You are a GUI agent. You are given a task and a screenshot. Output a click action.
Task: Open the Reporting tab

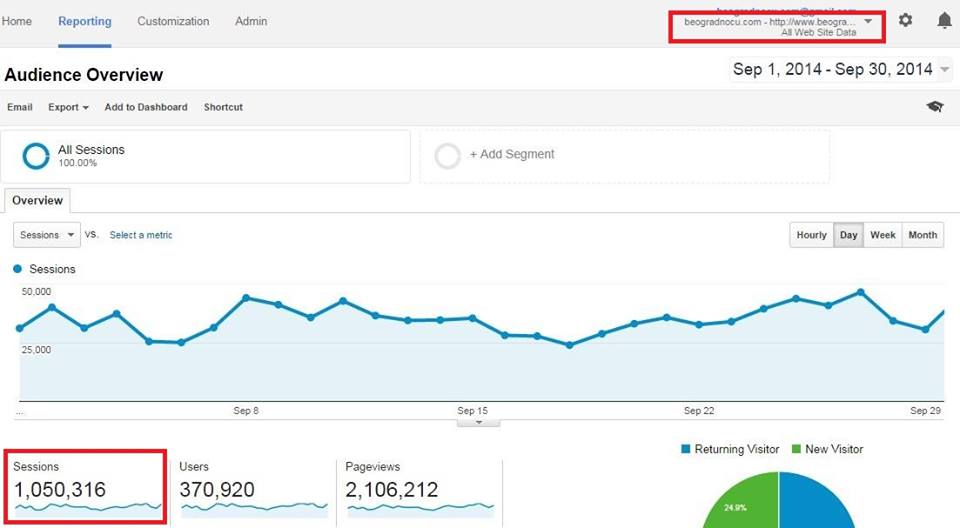click(84, 21)
